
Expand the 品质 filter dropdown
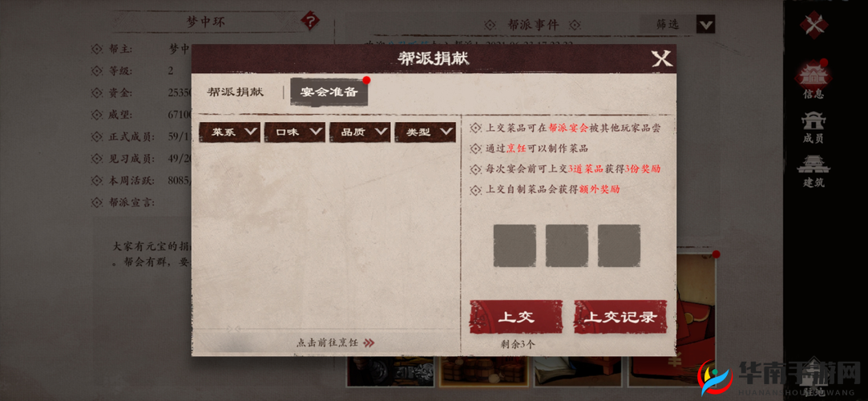[360, 132]
